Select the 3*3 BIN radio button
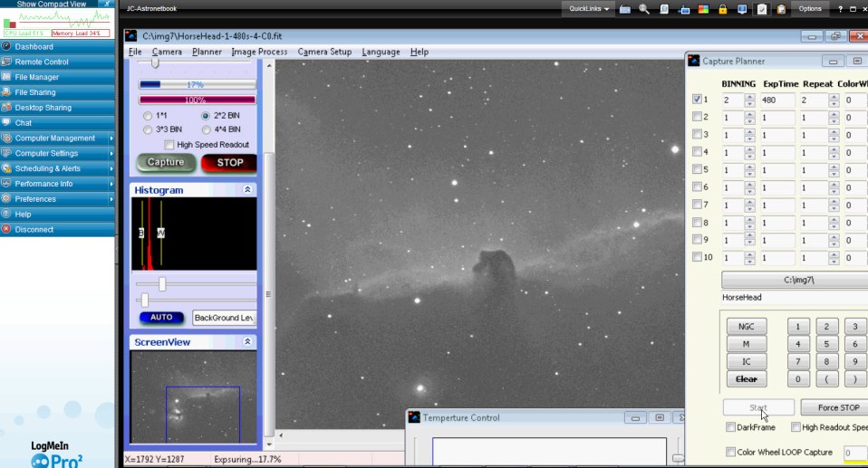 pos(148,129)
